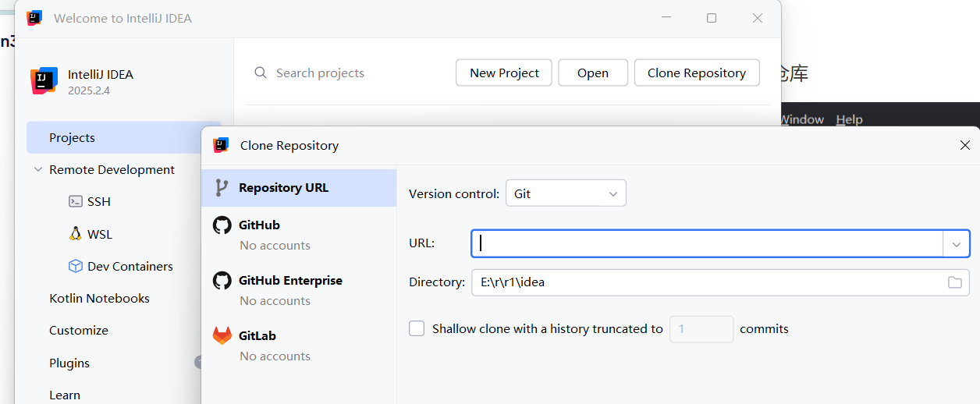Open the Plugins section

click(69, 363)
